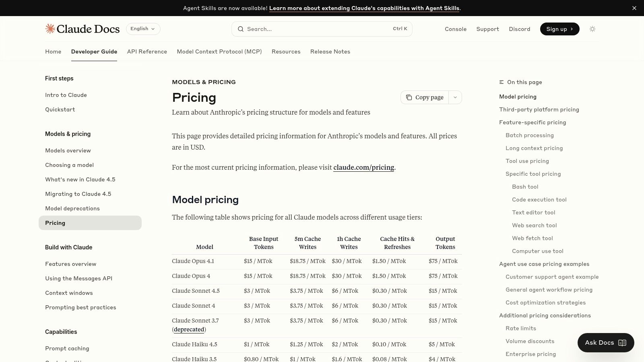Follow the Agent Skills announcement link

(364, 8)
